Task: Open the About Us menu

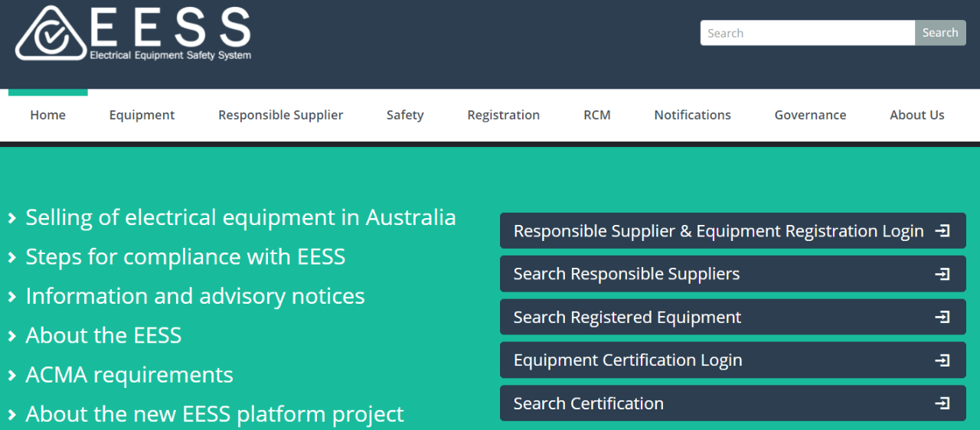Action: (916, 115)
